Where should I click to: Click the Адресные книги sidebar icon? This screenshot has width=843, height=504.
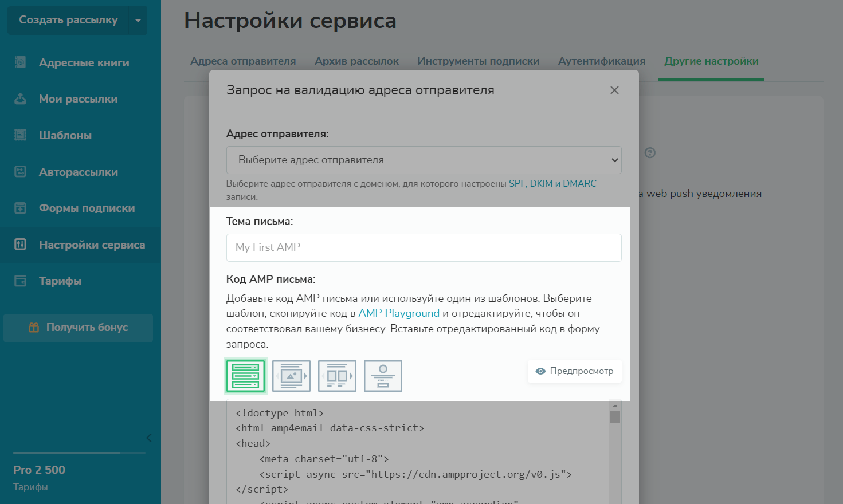click(x=21, y=62)
